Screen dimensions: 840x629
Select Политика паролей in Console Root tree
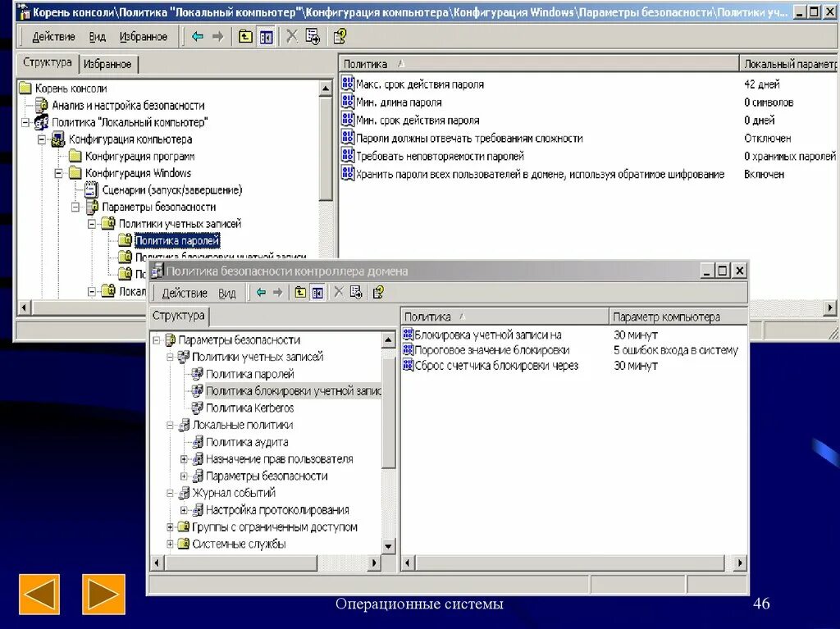[x=177, y=240]
